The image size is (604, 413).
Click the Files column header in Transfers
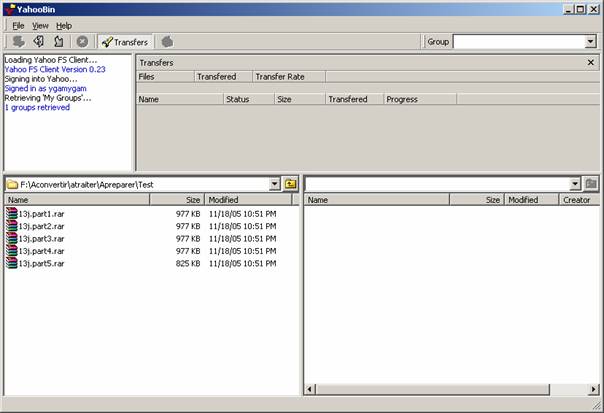[x=165, y=77]
